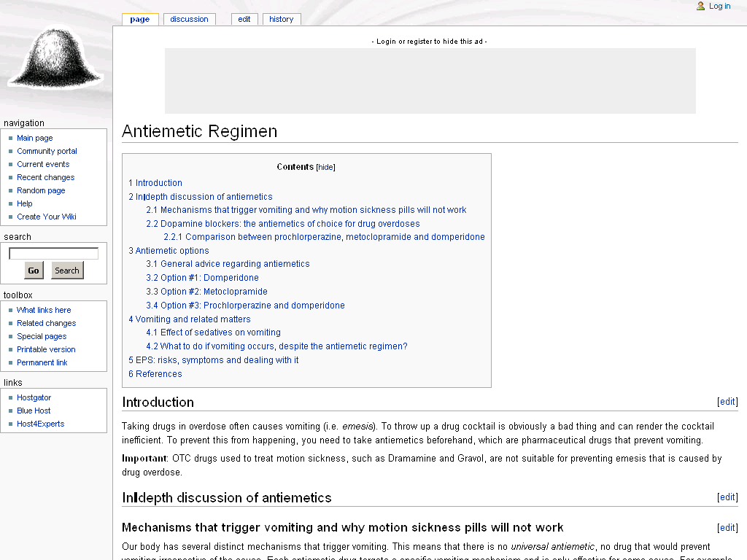Jump to 6 References
747x560 pixels.
[155, 374]
